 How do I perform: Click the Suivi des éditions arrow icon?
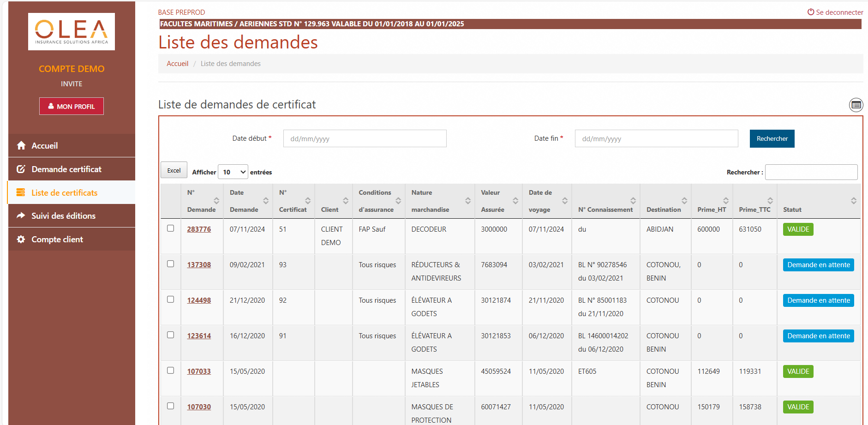pyautogui.click(x=21, y=216)
